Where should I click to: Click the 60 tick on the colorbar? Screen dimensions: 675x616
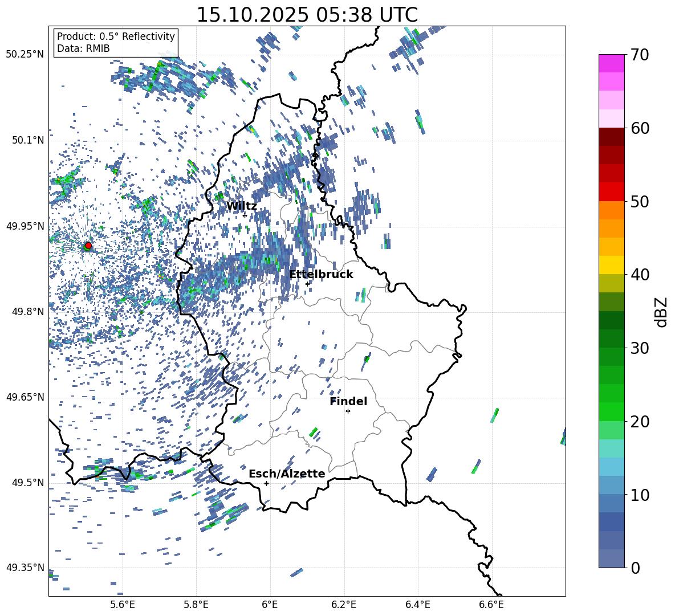[640, 128]
